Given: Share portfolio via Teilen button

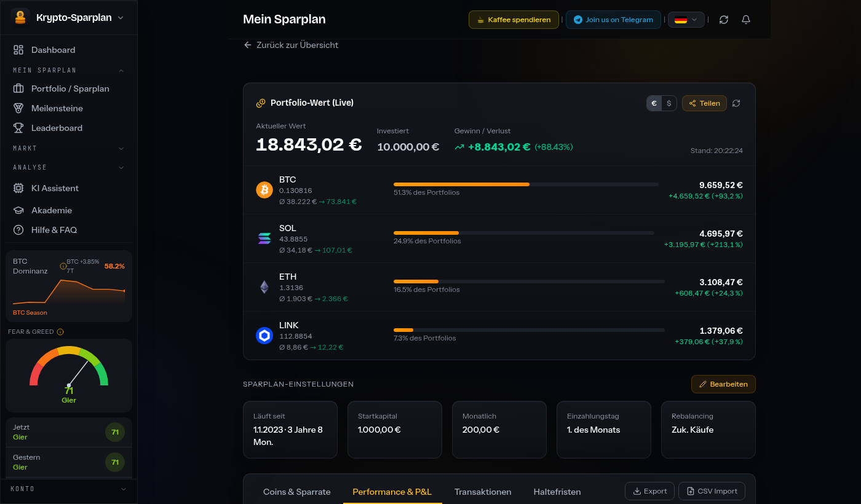Looking at the screenshot, I should tap(704, 103).
